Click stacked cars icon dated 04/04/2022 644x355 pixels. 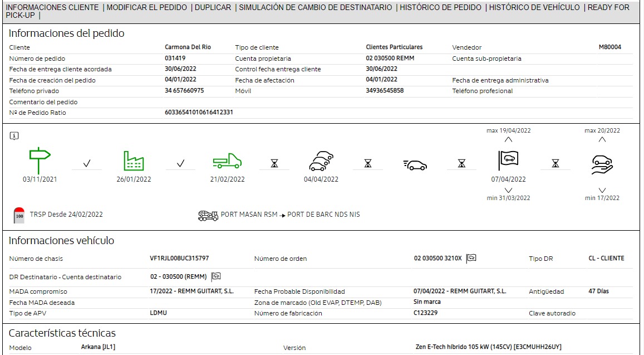click(x=321, y=161)
